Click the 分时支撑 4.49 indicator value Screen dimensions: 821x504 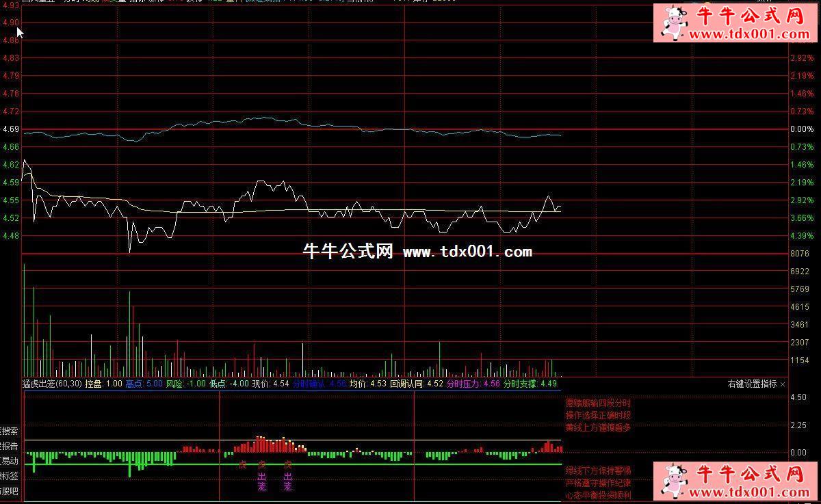pyautogui.click(x=530, y=384)
